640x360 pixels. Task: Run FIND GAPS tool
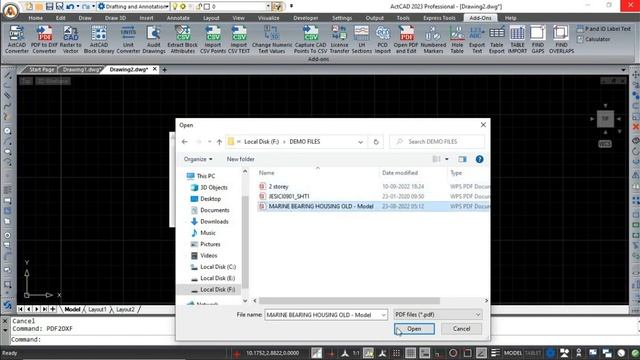coord(538,39)
